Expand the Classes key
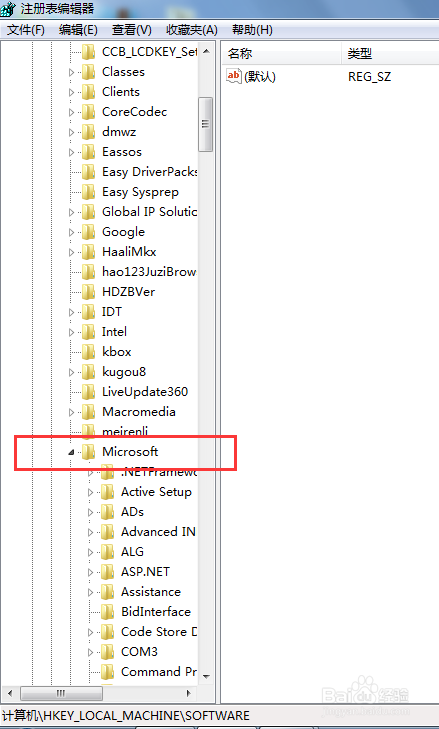This screenshot has height=729, width=439. [71, 72]
